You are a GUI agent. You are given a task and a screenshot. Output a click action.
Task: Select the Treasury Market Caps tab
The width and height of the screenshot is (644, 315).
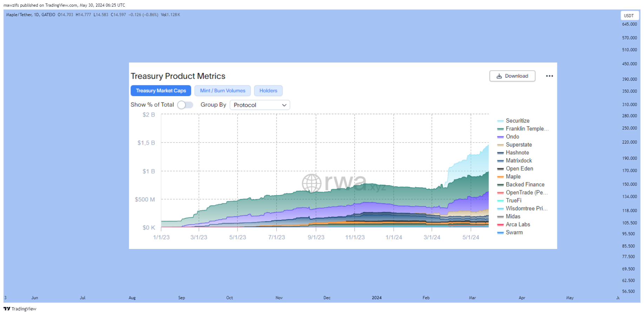[x=161, y=91]
